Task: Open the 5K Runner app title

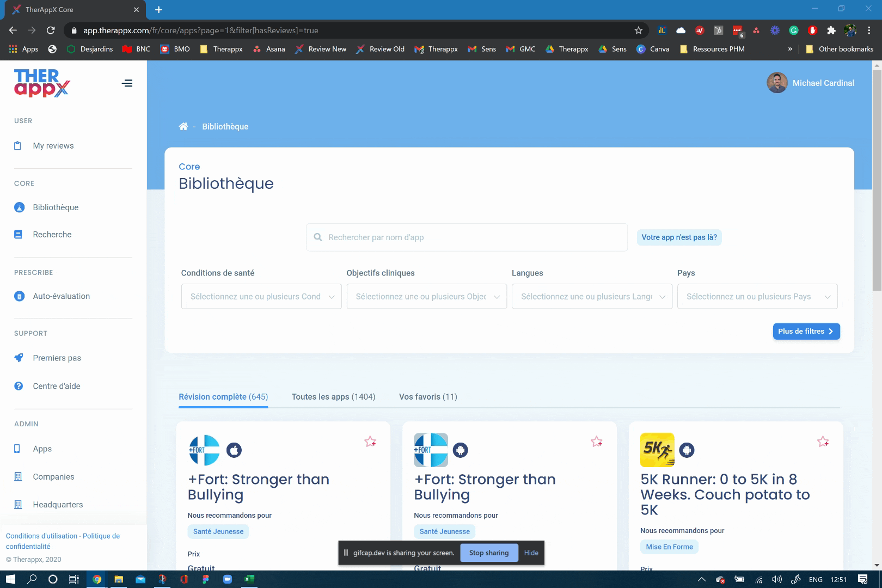Action: coord(725,495)
